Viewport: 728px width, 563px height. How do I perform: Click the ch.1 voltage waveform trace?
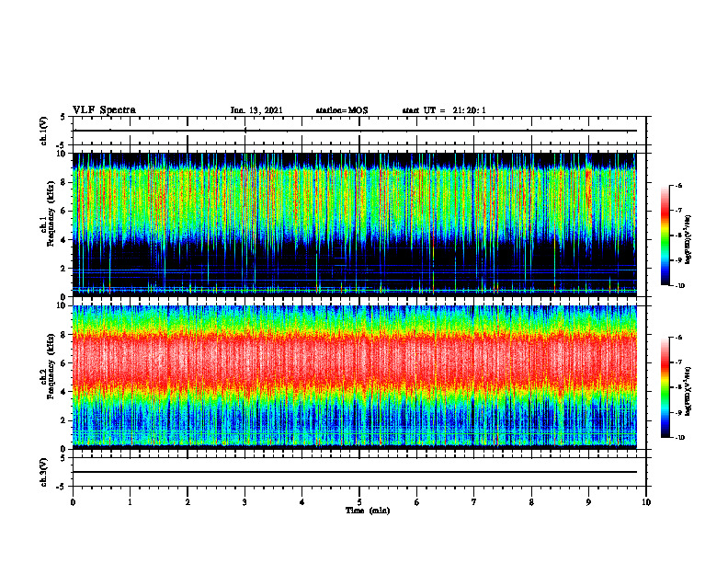354,131
